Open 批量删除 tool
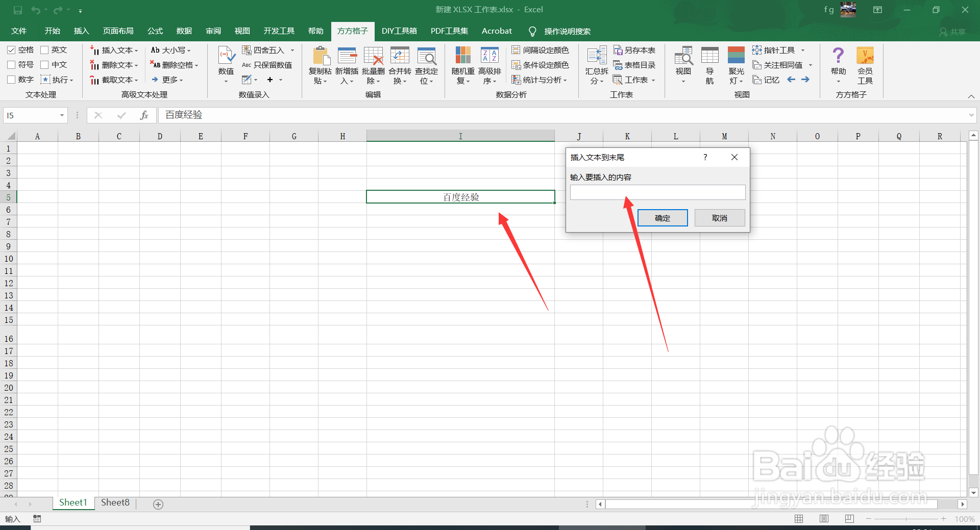The height and width of the screenshot is (530, 980). (x=373, y=66)
